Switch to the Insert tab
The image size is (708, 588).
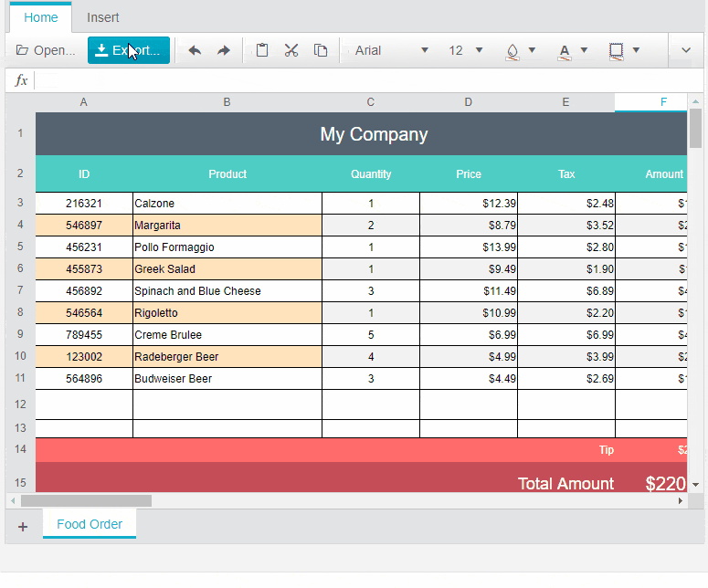point(103,17)
